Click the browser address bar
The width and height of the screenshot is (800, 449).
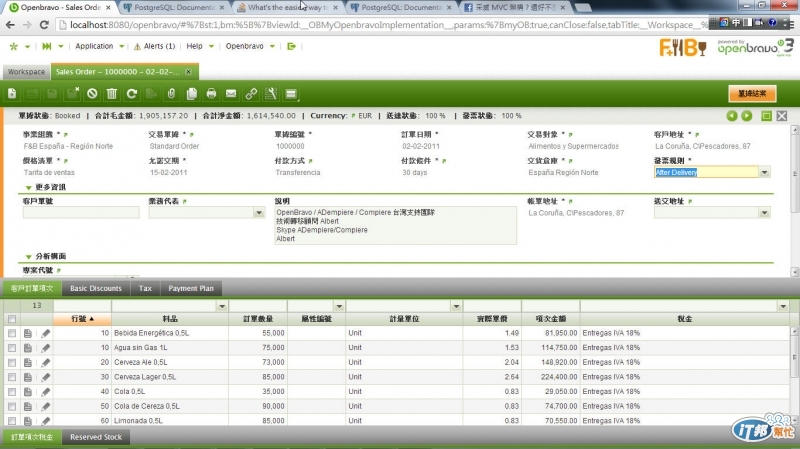pyautogui.click(x=383, y=24)
